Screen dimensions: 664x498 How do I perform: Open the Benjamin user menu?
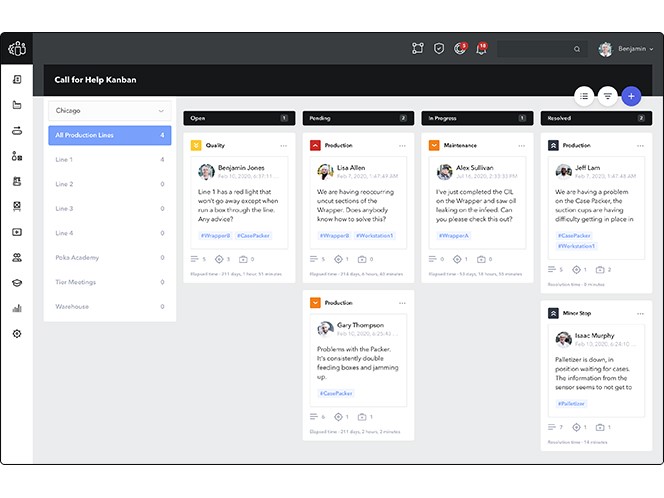pyautogui.click(x=626, y=49)
